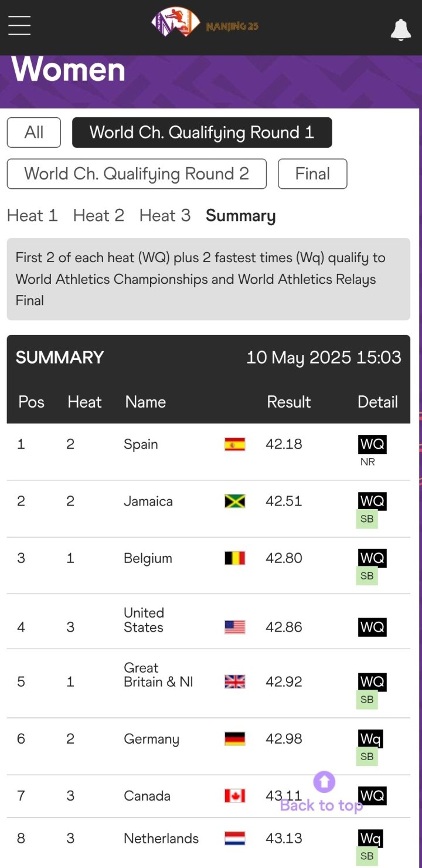Open the Heat 2 tab
This screenshot has width=422, height=868.
pos(98,216)
